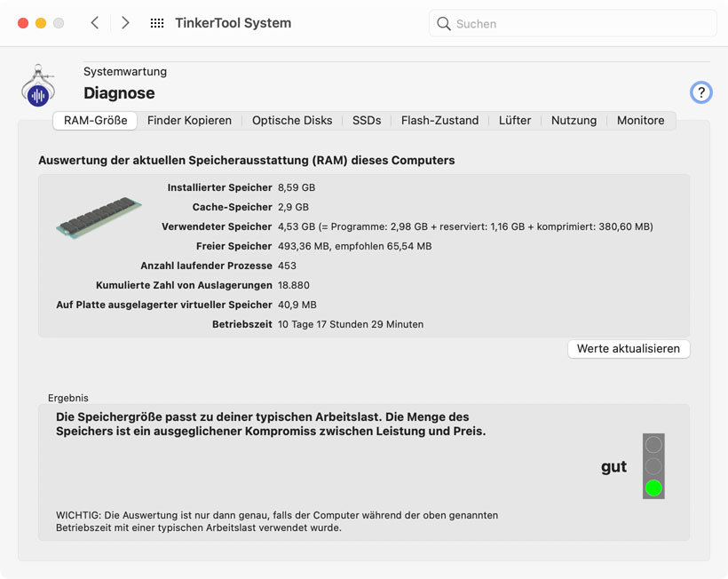Click the yellow minimize window button
728x579 pixels.
pyautogui.click(x=41, y=23)
